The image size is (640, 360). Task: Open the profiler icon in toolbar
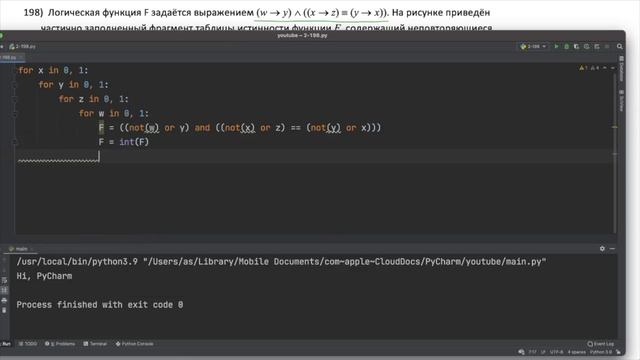[x=587, y=47]
